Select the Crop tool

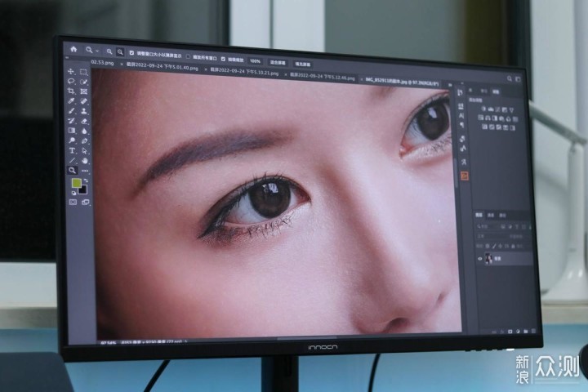[x=71, y=91]
